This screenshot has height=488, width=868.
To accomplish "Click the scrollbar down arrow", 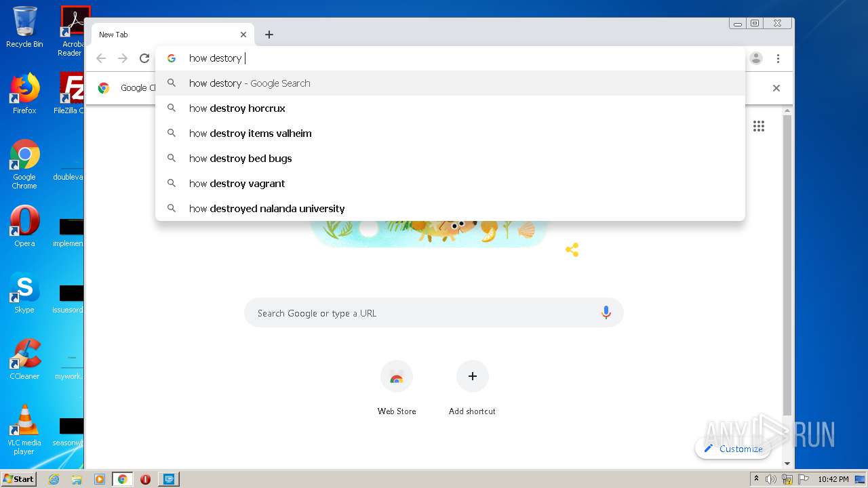I will point(787,464).
